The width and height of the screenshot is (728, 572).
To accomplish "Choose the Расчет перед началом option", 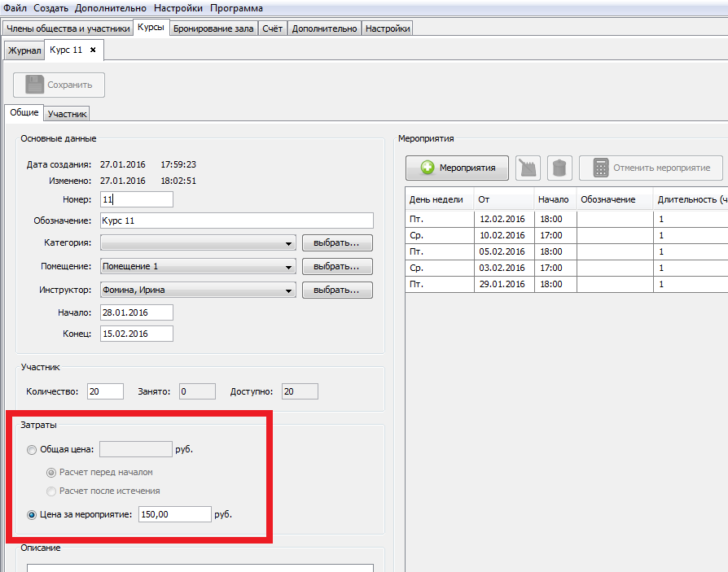I will (x=51, y=473).
